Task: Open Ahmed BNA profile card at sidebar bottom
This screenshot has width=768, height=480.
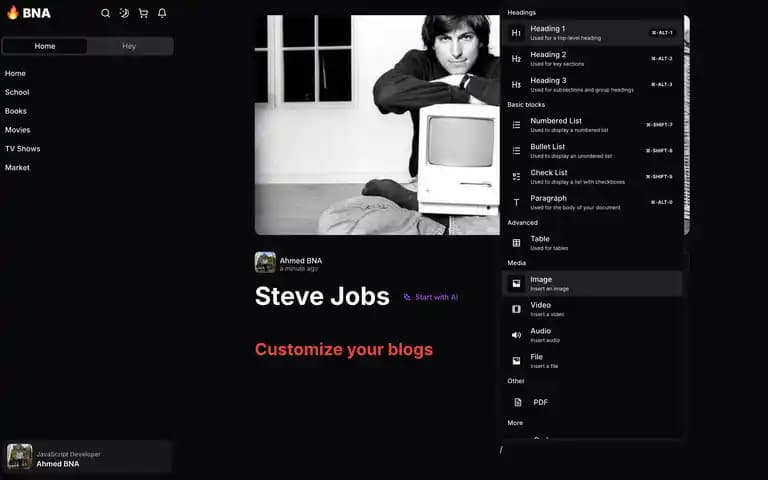Action: click(x=89, y=456)
